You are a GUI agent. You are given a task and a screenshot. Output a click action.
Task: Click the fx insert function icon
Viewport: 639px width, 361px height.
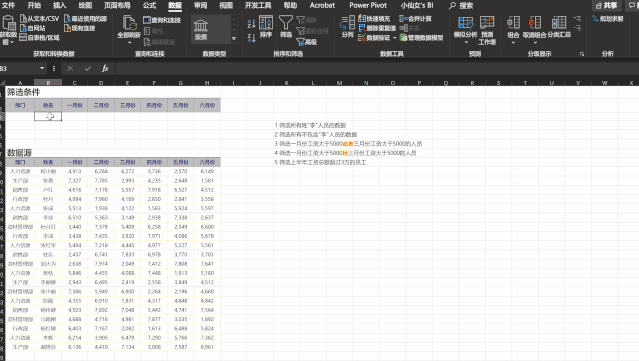[105, 68]
